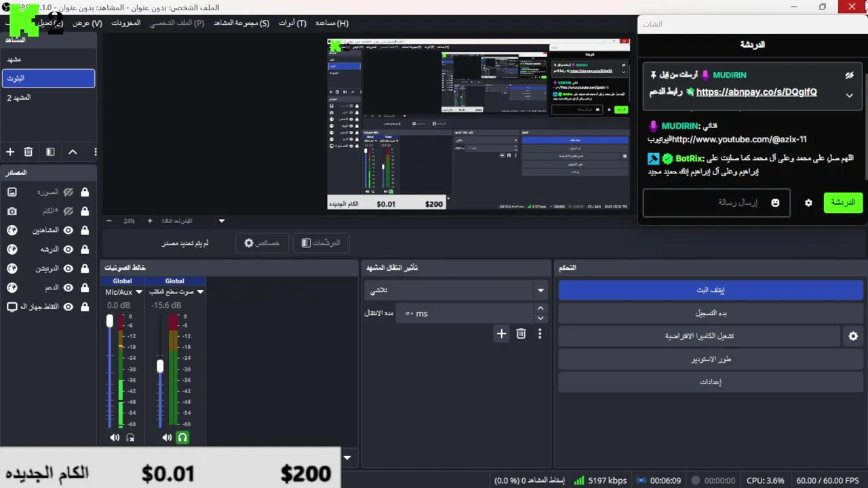
Task: Select the المشهد 2 scene
Action: (48, 98)
